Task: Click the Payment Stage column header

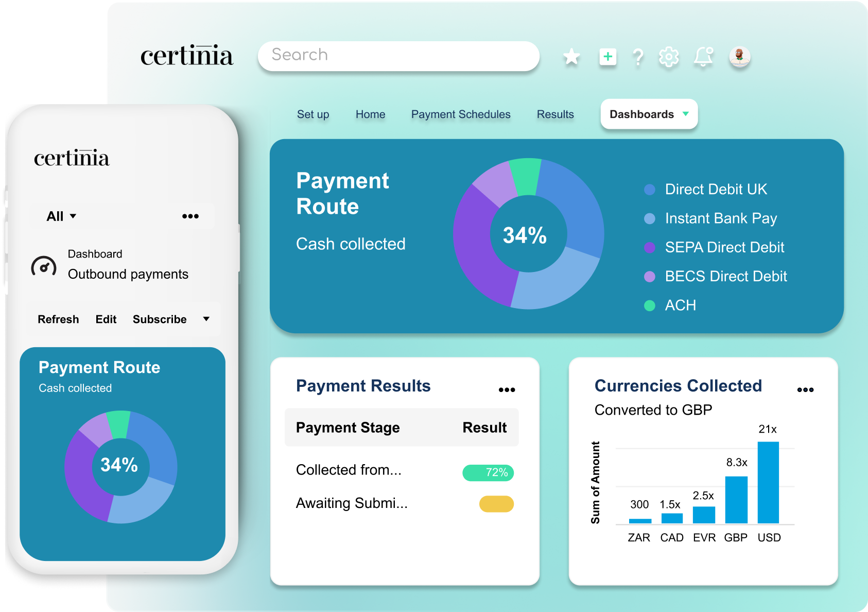Action: 348,428
